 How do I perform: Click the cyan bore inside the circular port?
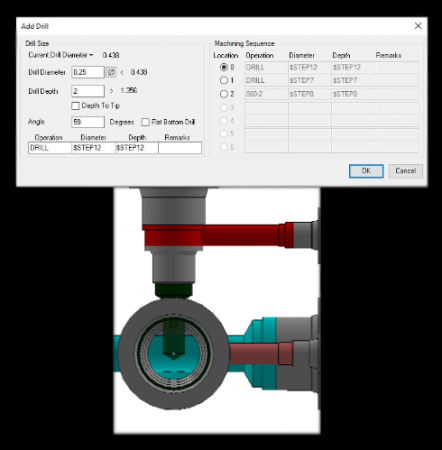173,353
